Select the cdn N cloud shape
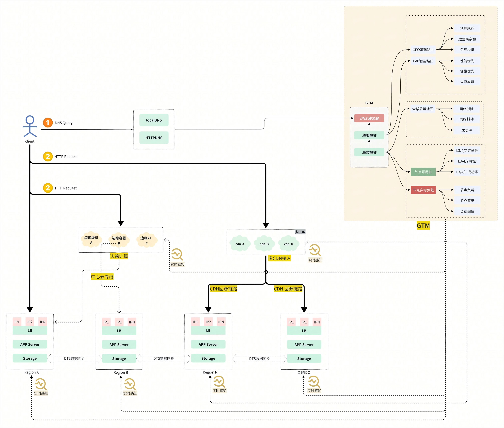Image resolution: width=504 pixels, height=428 pixels. (288, 244)
